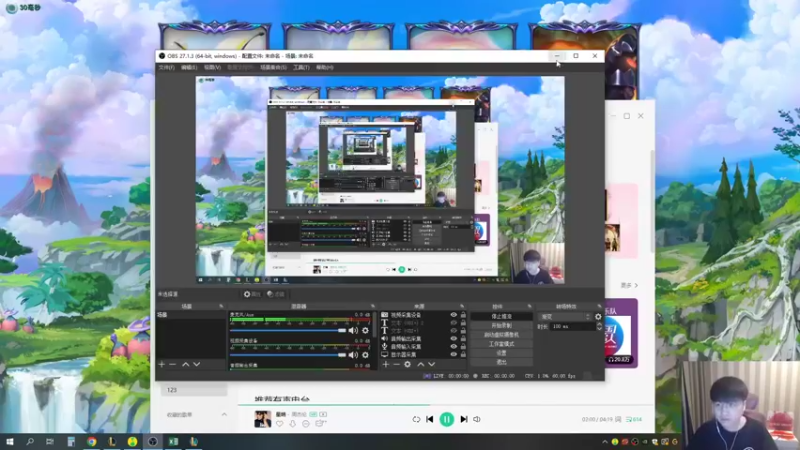Open the Windows Start menu
800x450 pixels.
click(x=10, y=442)
